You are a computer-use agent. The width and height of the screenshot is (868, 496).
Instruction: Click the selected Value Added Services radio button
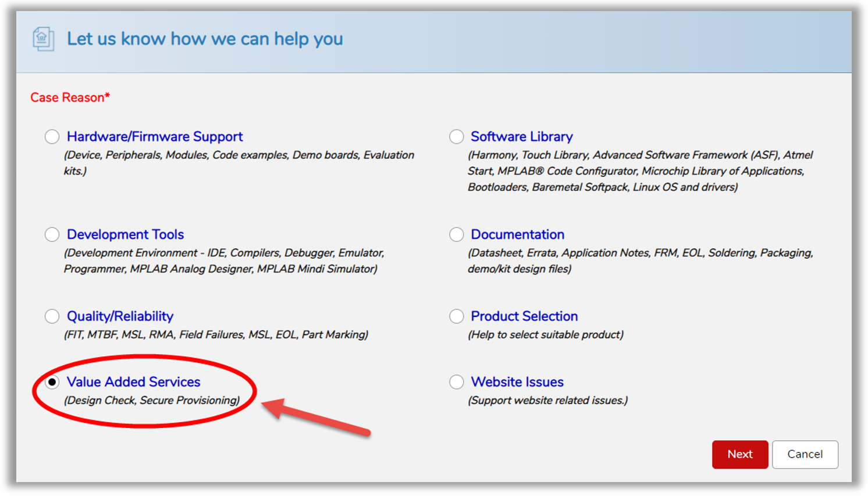(52, 382)
